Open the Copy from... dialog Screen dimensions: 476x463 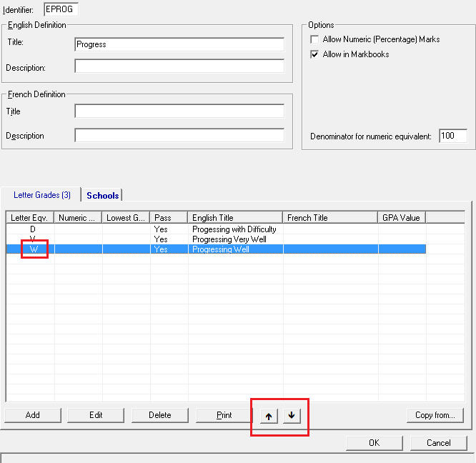[x=435, y=415]
